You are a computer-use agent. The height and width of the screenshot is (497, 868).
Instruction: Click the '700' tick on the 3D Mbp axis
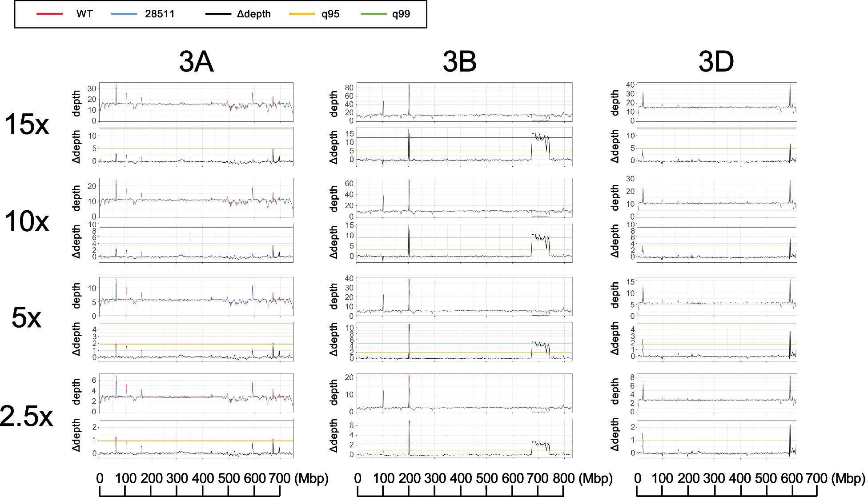(817, 478)
